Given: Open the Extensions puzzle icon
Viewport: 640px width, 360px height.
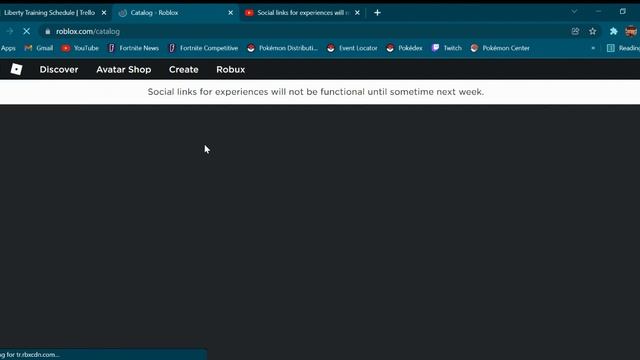Looking at the screenshot, I should pos(613,31).
